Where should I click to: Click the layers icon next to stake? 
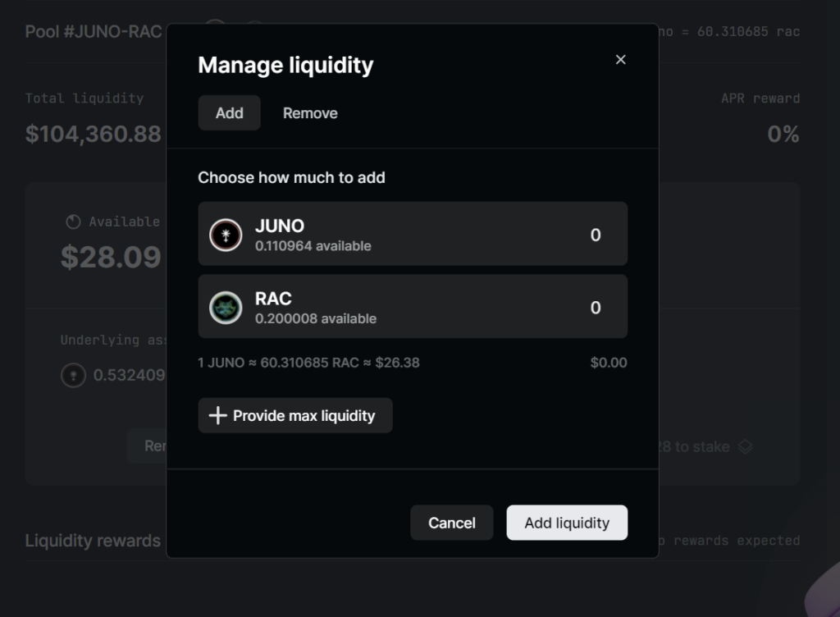pos(744,447)
